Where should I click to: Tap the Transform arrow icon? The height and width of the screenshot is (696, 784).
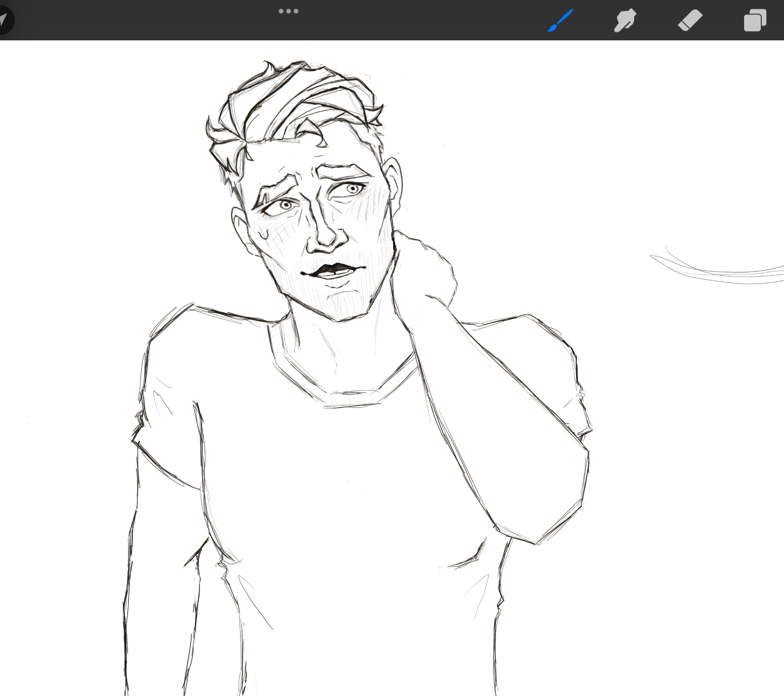pos(5,20)
